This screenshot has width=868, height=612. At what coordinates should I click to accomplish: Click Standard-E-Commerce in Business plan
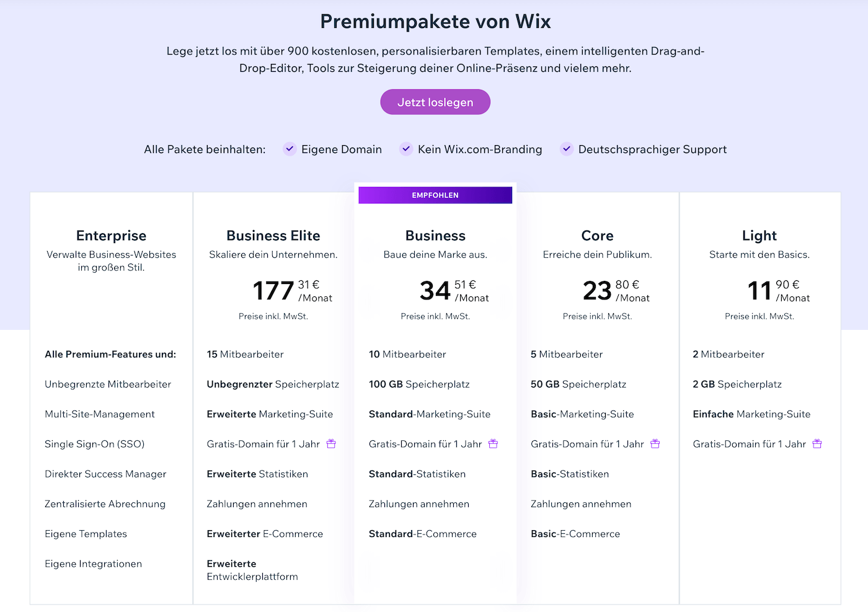423,534
